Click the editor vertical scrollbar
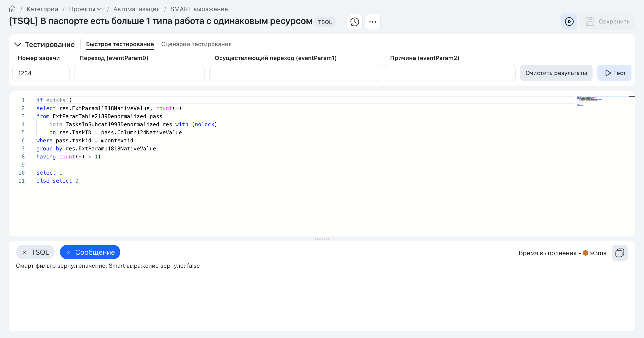This screenshot has width=644, height=338. 632,166
